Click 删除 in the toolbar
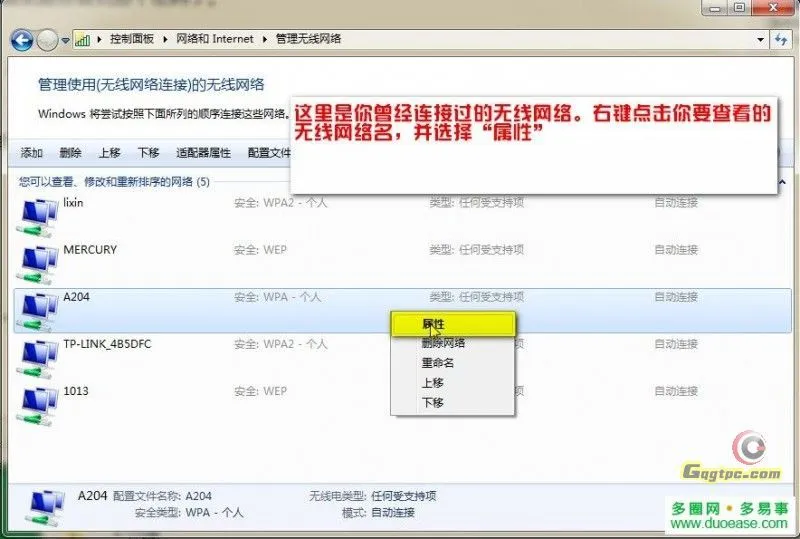Image resolution: width=800 pixels, height=539 pixels. [70, 153]
